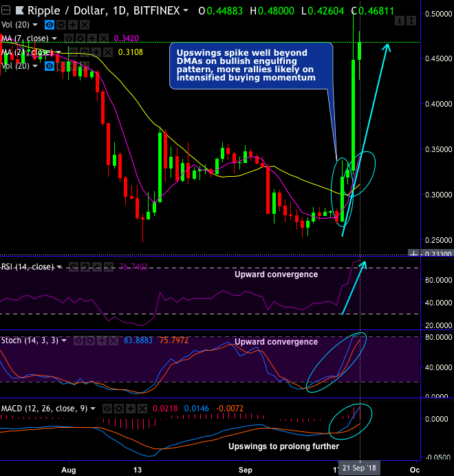Click the high price 0.48000
Image resolution: width=454 pixels, height=476 pixels.
[276, 11]
